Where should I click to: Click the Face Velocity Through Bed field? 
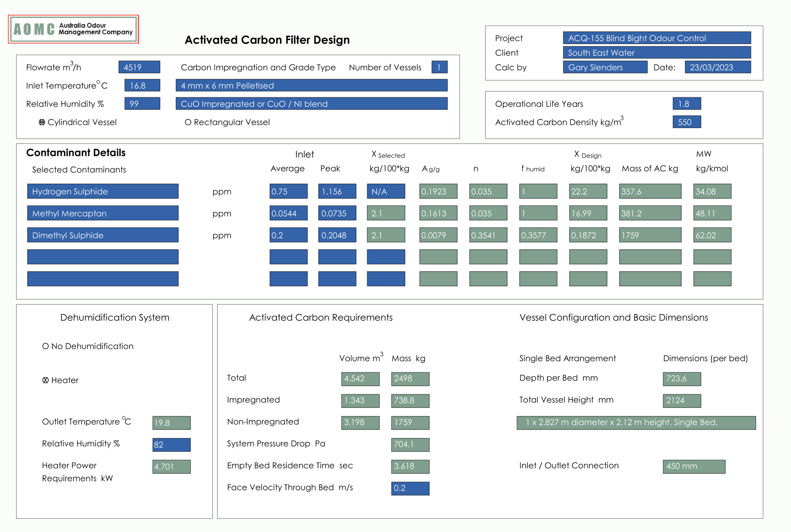(x=410, y=488)
